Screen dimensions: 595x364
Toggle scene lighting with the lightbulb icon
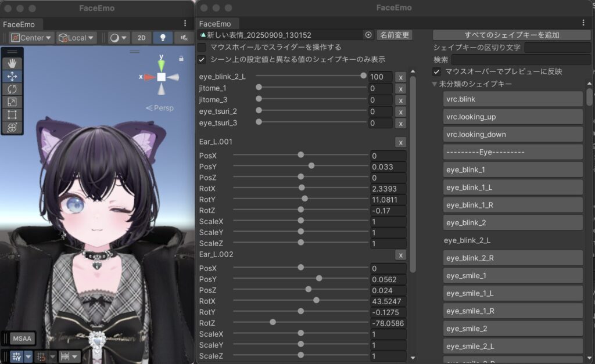[163, 38]
